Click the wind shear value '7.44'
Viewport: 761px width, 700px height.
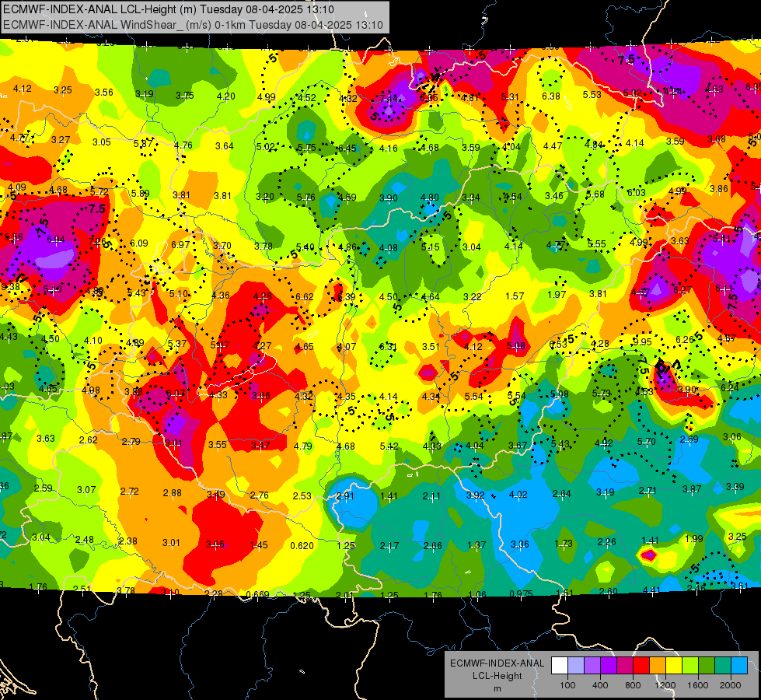coord(389,99)
